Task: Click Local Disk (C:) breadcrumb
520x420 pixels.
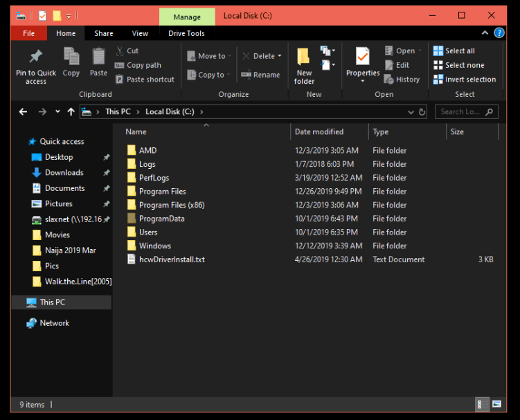Action: click(170, 111)
